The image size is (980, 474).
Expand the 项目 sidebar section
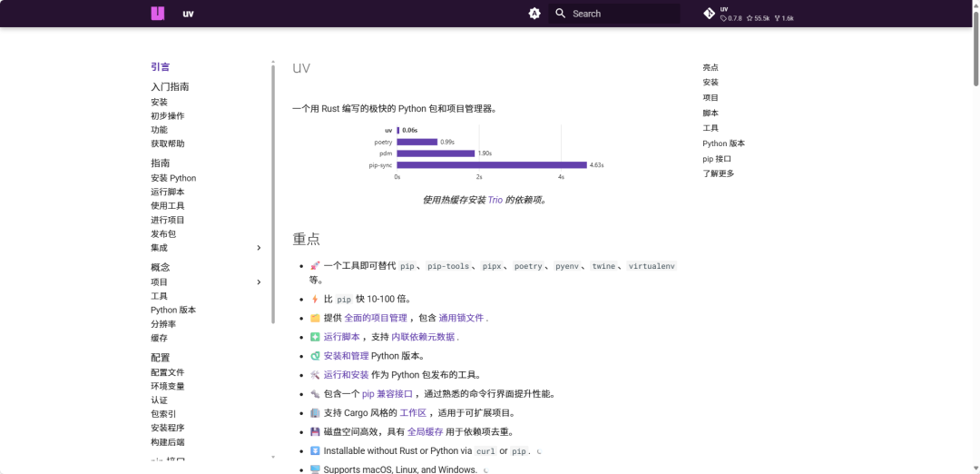[x=259, y=282]
